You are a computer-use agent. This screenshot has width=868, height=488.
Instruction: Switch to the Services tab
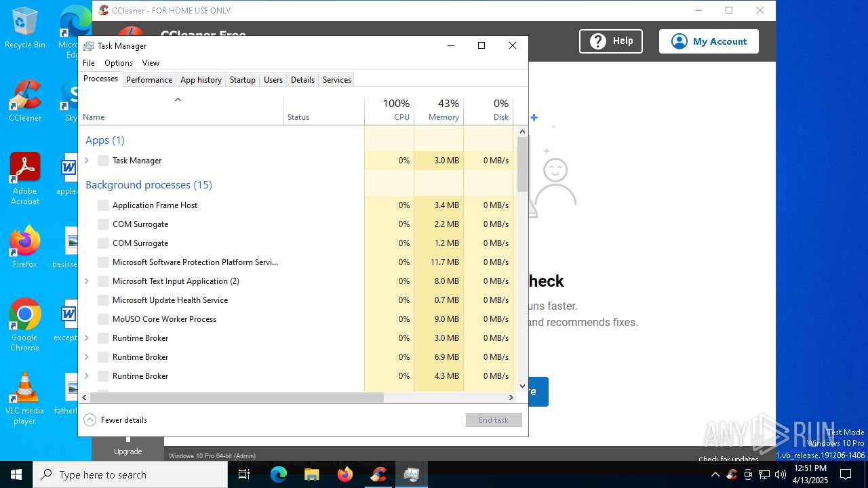coord(337,80)
